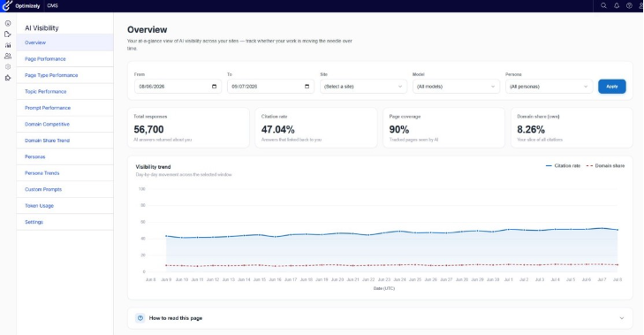Go to Page Performance in the sidebar
644x335 pixels.
pos(45,59)
